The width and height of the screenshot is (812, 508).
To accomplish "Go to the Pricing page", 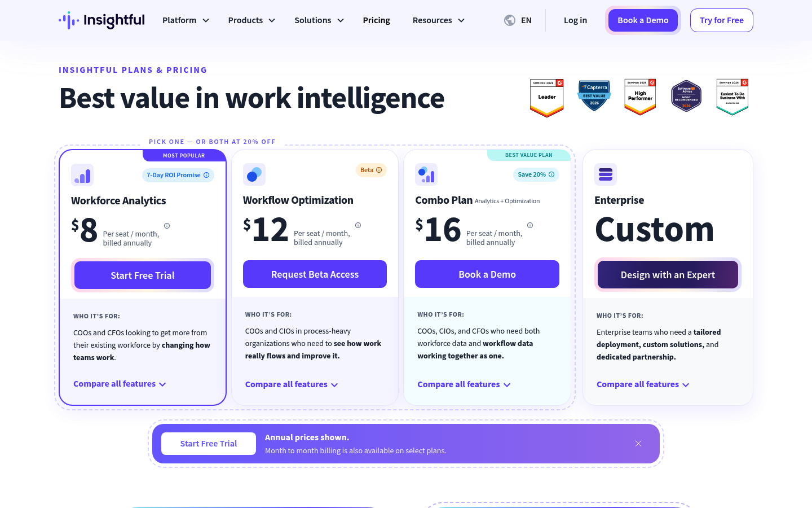I will click(x=377, y=20).
